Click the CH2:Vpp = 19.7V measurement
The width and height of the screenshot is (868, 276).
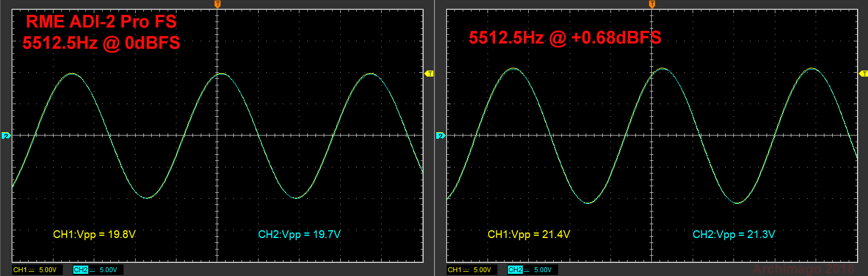pyautogui.click(x=299, y=235)
